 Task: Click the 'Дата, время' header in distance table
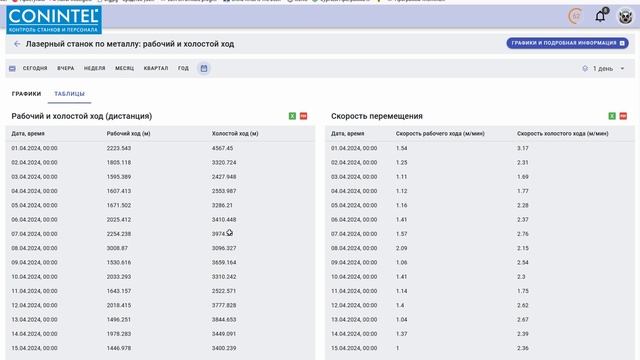28,133
